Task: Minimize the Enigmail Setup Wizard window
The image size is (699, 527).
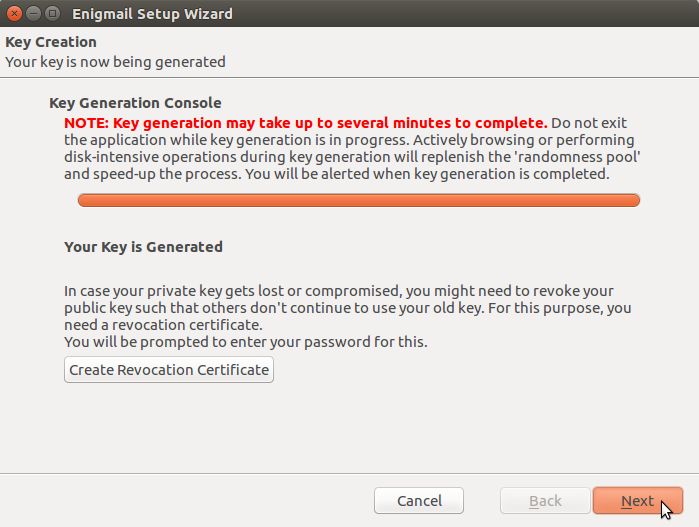Action: (33, 14)
